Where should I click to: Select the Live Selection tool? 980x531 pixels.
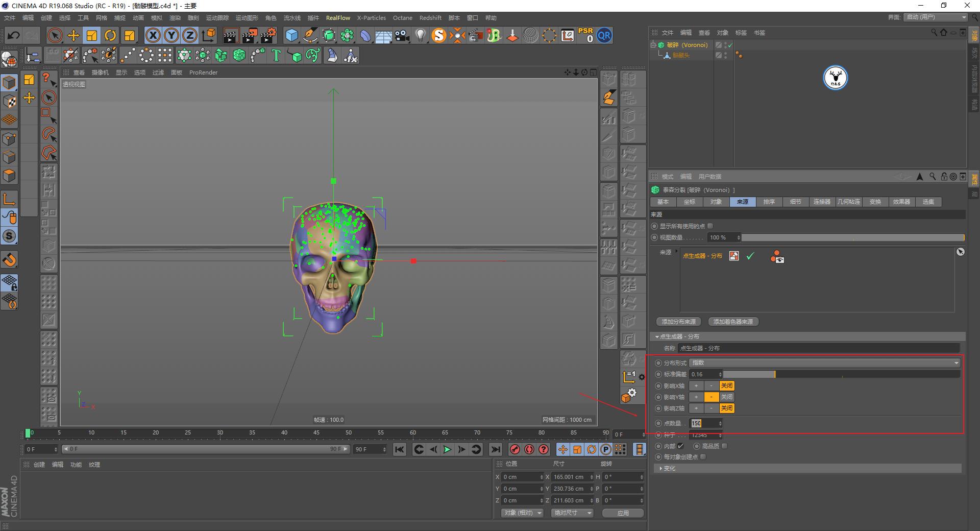[54, 35]
